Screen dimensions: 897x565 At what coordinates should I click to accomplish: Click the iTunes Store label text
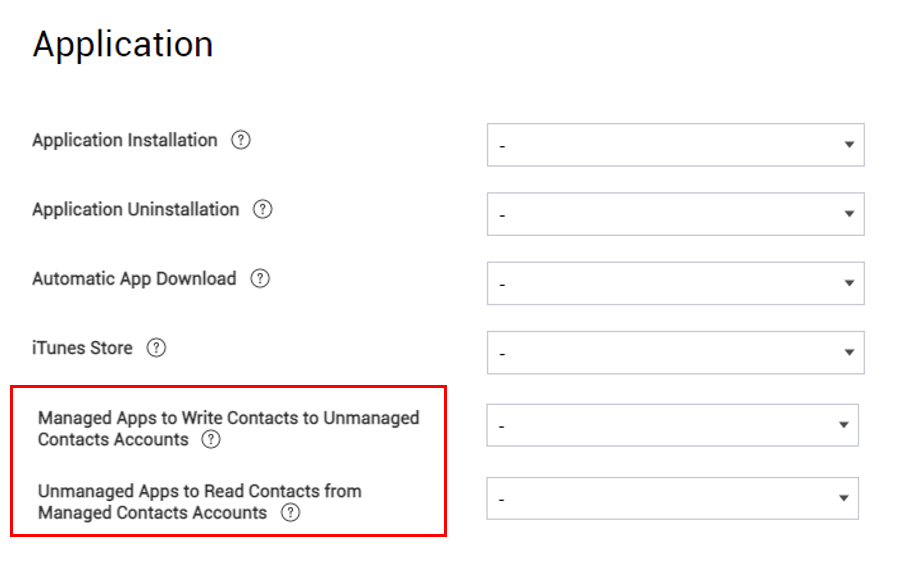tap(82, 348)
